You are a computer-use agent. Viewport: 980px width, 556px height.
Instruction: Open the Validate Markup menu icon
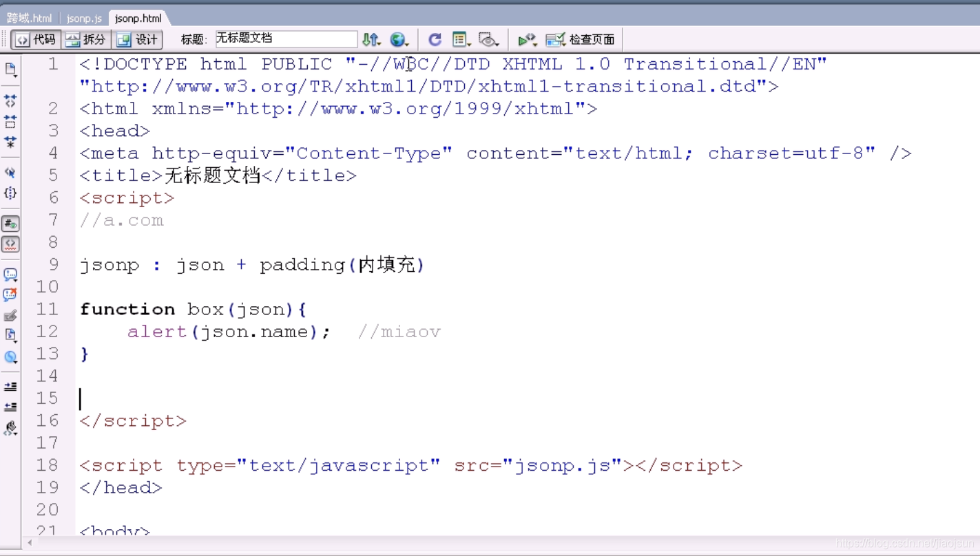point(527,40)
